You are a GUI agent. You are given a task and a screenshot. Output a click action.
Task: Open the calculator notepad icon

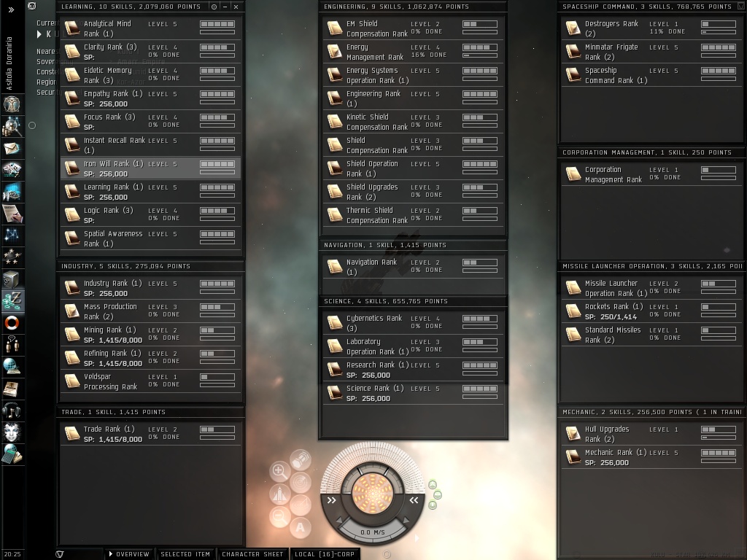pos(12,454)
